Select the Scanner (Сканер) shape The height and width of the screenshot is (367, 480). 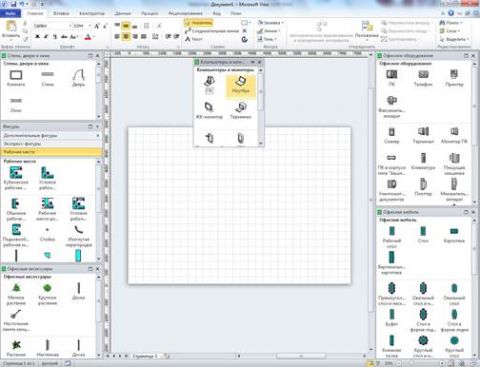click(392, 135)
